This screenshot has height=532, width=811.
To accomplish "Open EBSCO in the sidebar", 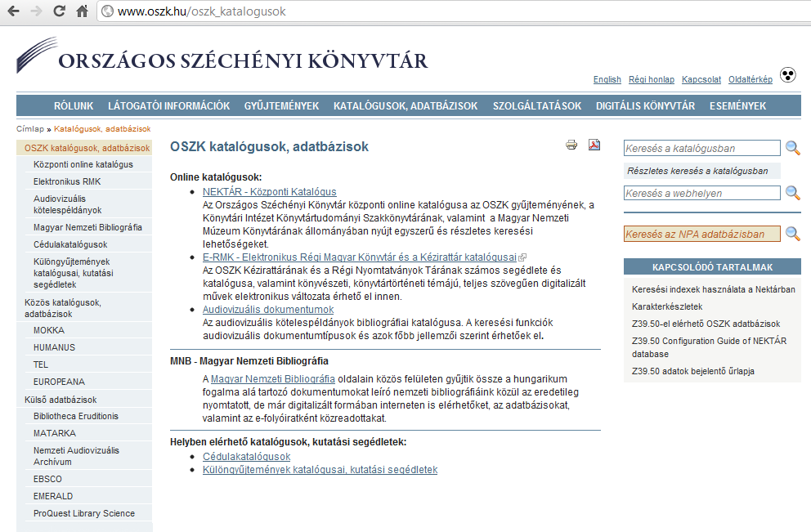I will [x=47, y=479].
